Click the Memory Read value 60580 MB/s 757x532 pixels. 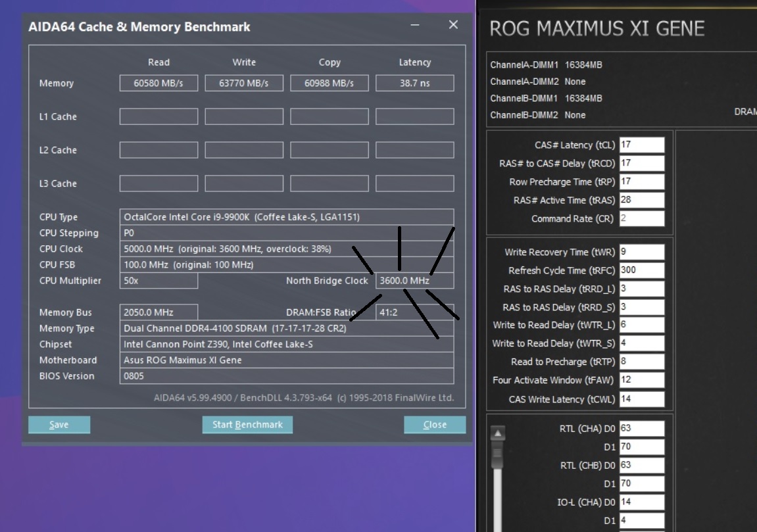[x=159, y=83]
